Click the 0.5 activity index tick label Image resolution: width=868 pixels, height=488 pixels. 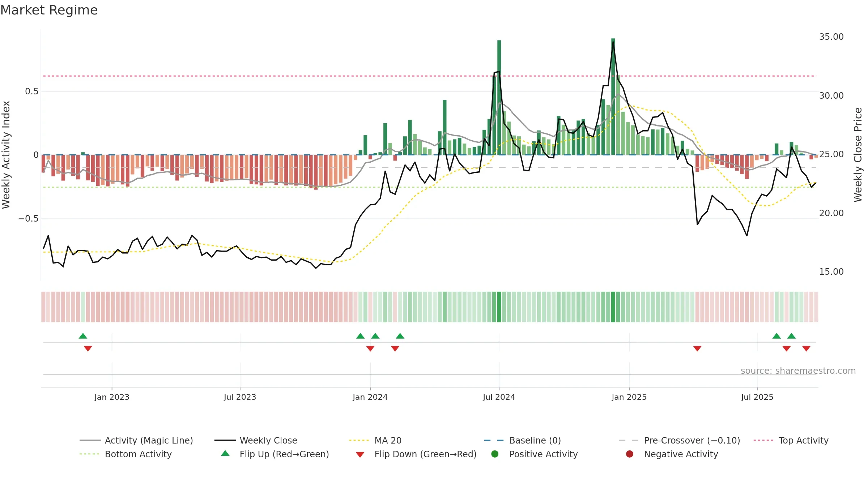click(31, 91)
